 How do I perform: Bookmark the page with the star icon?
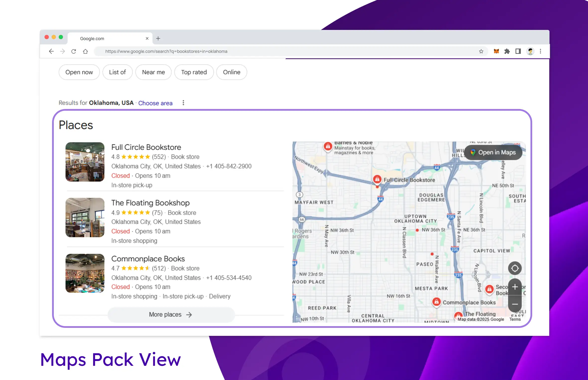point(481,51)
